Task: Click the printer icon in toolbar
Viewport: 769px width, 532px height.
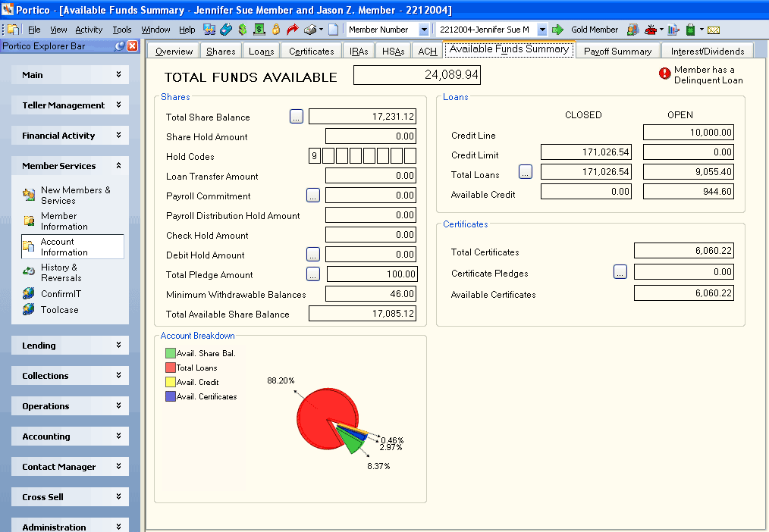Action: (x=309, y=30)
